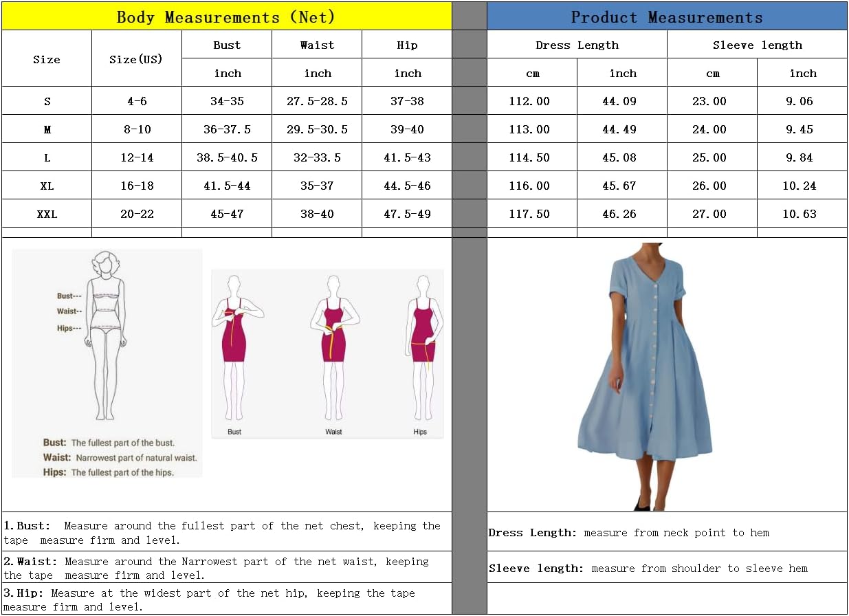The width and height of the screenshot is (849, 616).
Task: Select the size "M" row label
Action: tap(47, 129)
